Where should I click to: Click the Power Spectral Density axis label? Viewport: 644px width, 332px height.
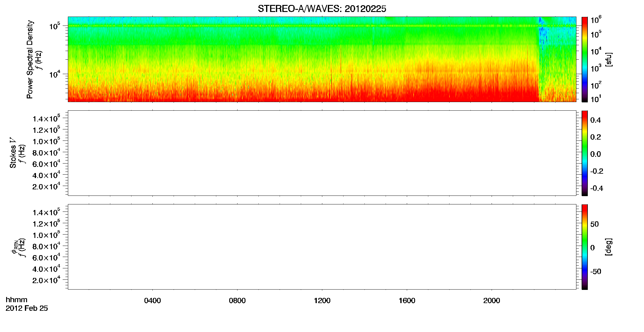point(30,59)
